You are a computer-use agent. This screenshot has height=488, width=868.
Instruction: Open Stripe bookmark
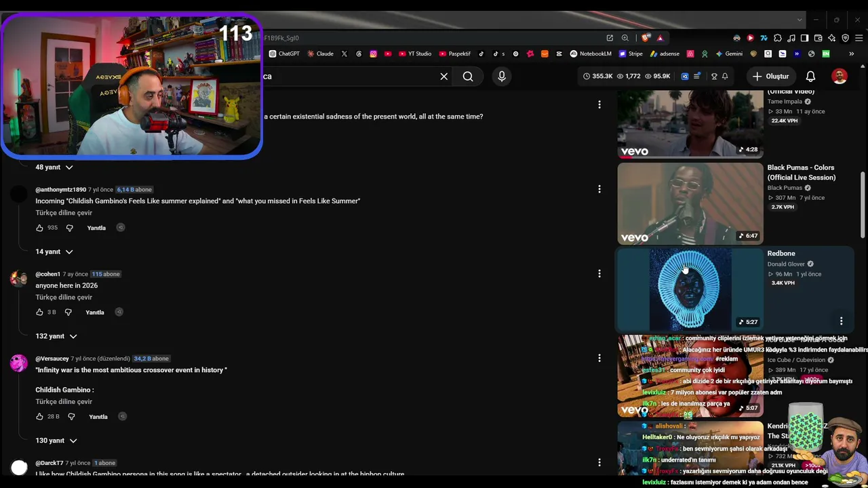[x=631, y=54]
